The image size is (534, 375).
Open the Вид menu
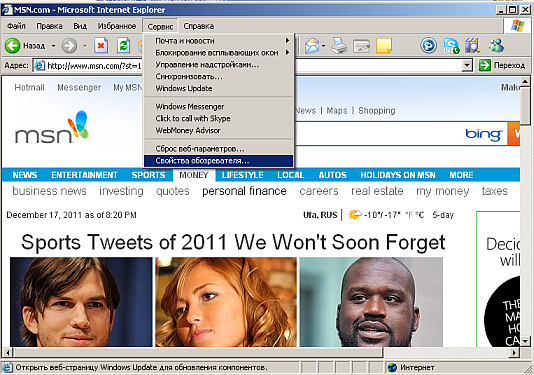point(80,26)
